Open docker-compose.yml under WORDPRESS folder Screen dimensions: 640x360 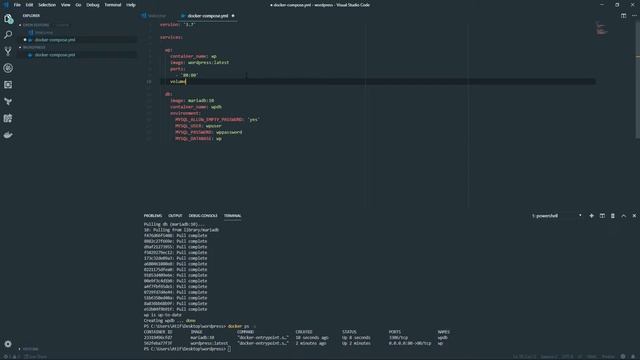tap(55, 55)
